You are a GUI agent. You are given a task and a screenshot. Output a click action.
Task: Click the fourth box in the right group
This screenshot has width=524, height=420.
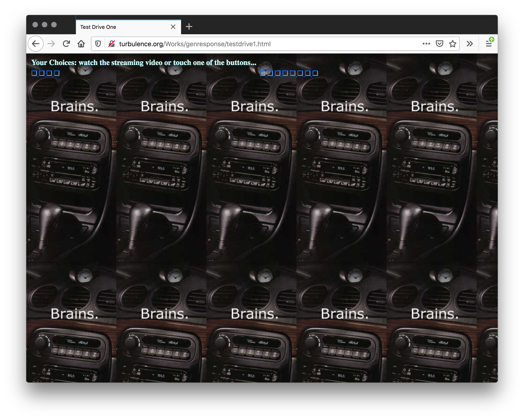pyautogui.click(x=285, y=73)
